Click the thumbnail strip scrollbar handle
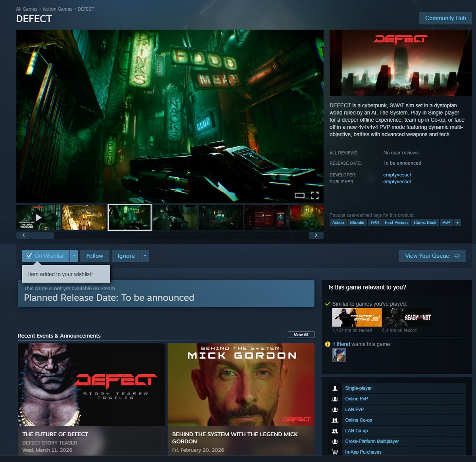The width and height of the screenshot is (476, 462). coord(42,235)
